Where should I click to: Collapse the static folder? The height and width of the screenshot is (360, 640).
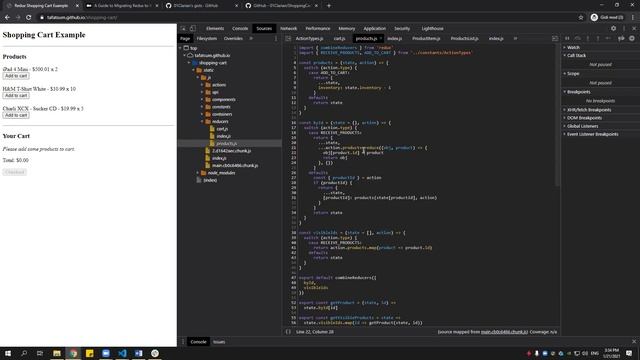(194, 70)
